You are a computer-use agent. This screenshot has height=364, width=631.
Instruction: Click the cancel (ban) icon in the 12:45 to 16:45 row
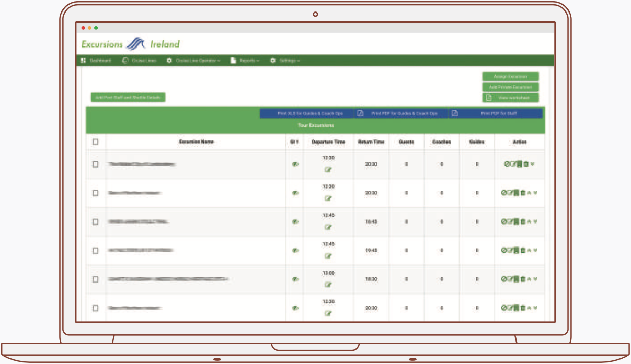tap(504, 221)
